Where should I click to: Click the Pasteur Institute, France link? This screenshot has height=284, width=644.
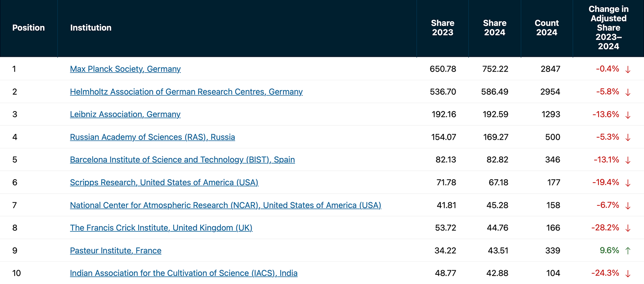tap(115, 251)
